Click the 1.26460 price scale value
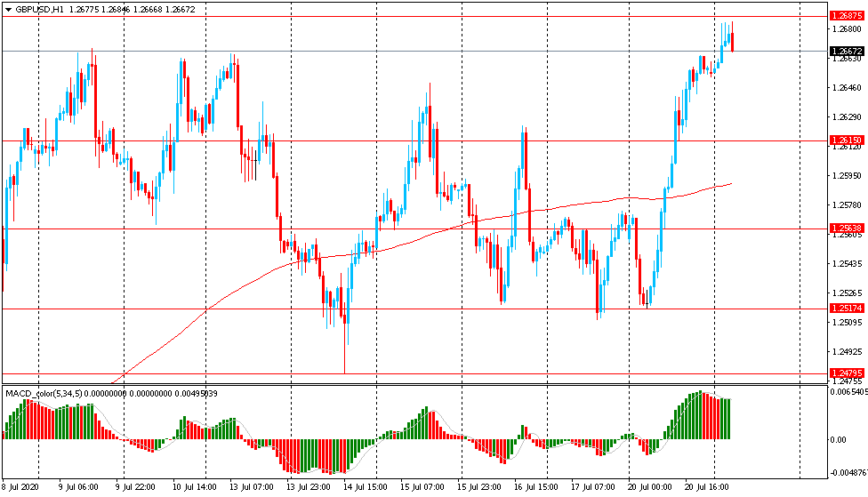 (x=847, y=87)
